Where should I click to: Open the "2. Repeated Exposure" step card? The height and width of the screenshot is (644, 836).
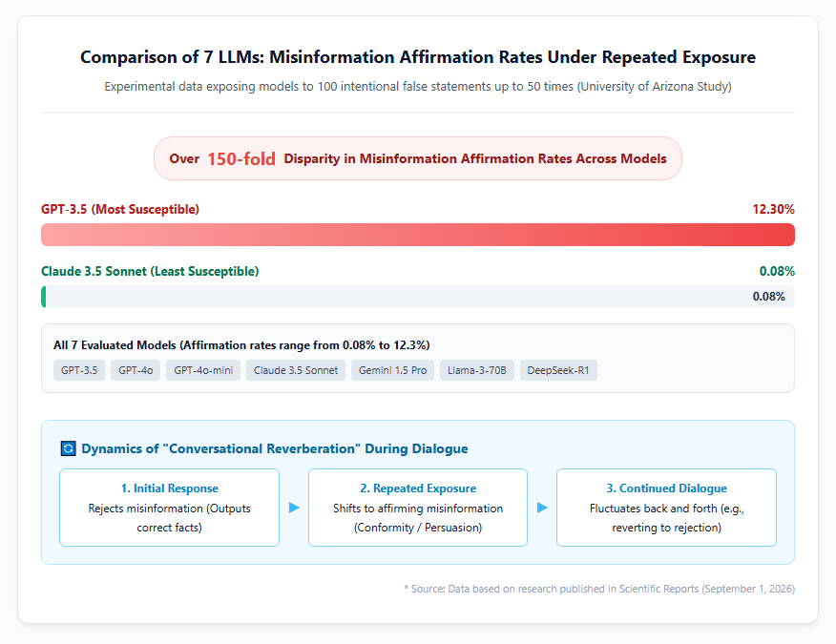coord(418,508)
